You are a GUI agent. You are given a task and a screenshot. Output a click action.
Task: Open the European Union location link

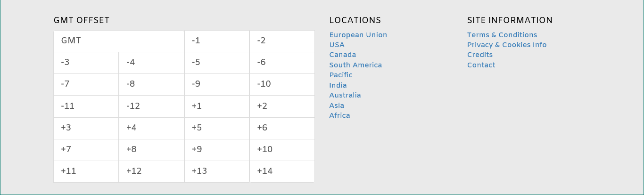358,35
